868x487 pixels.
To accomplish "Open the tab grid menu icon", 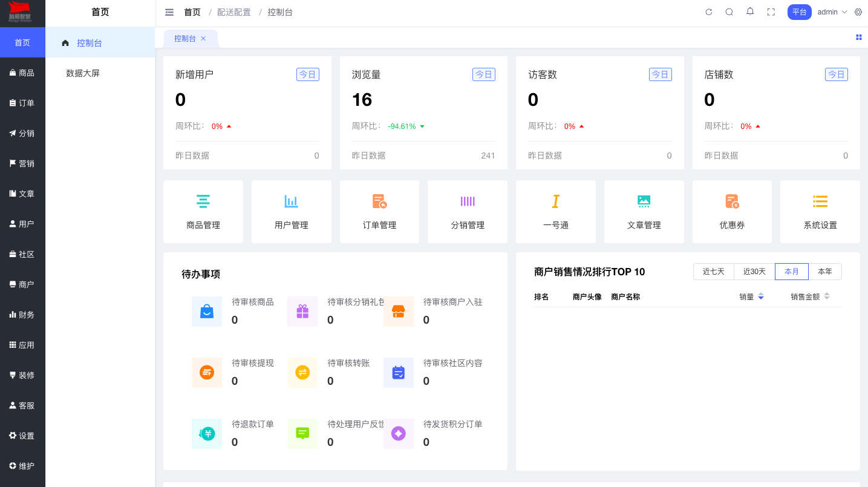I will [859, 38].
